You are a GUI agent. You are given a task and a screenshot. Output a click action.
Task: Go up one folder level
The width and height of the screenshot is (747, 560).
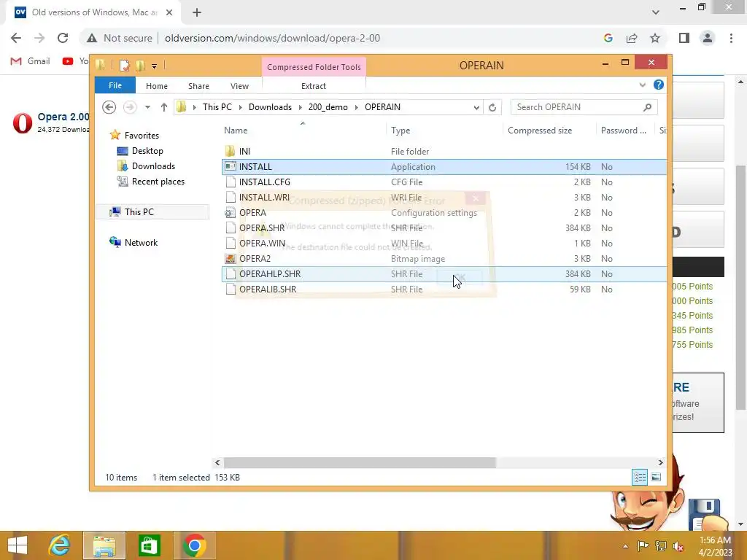tap(164, 107)
